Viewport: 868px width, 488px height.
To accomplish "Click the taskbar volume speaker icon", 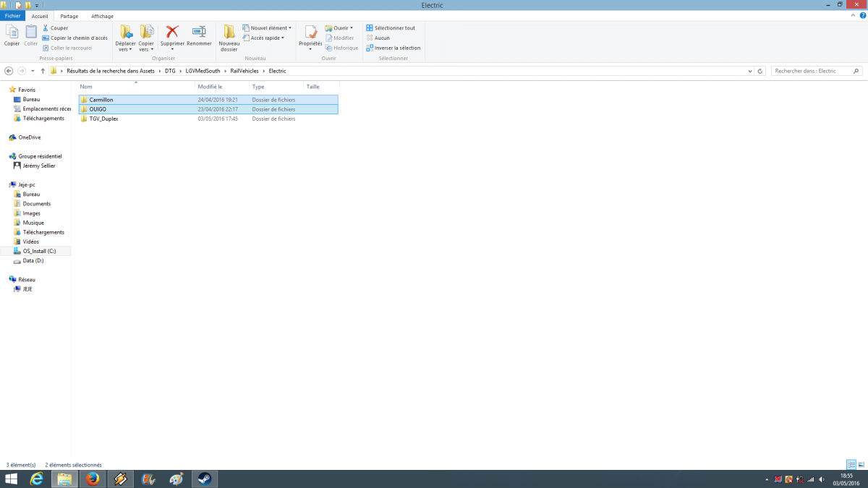I will click(x=822, y=479).
